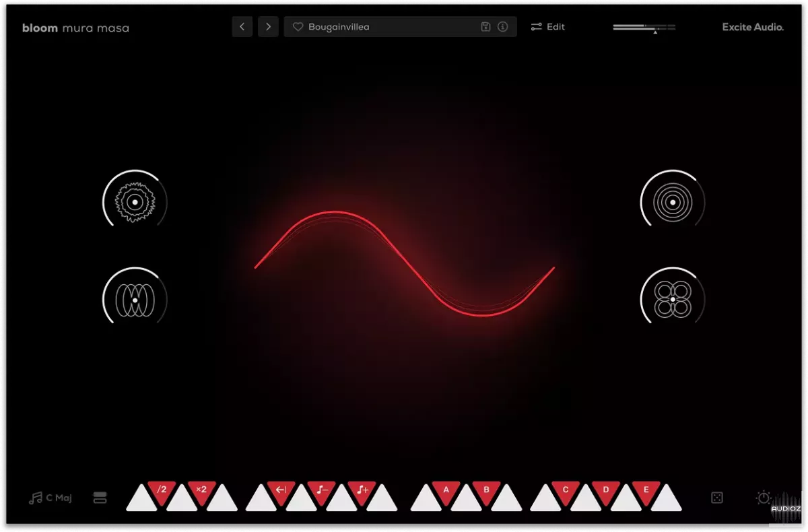Go to the previous preset arrow

pyautogui.click(x=242, y=27)
